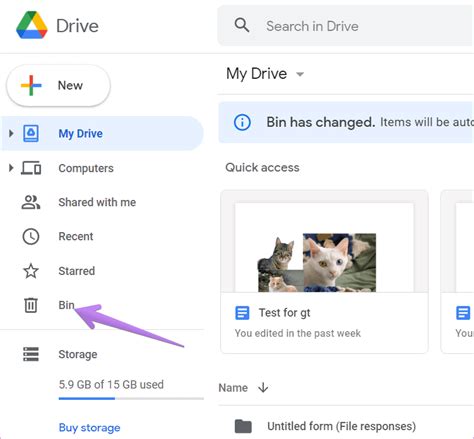Select My Drive in the sidebar
This screenshot has width=474, height=439.
point(102,133)
